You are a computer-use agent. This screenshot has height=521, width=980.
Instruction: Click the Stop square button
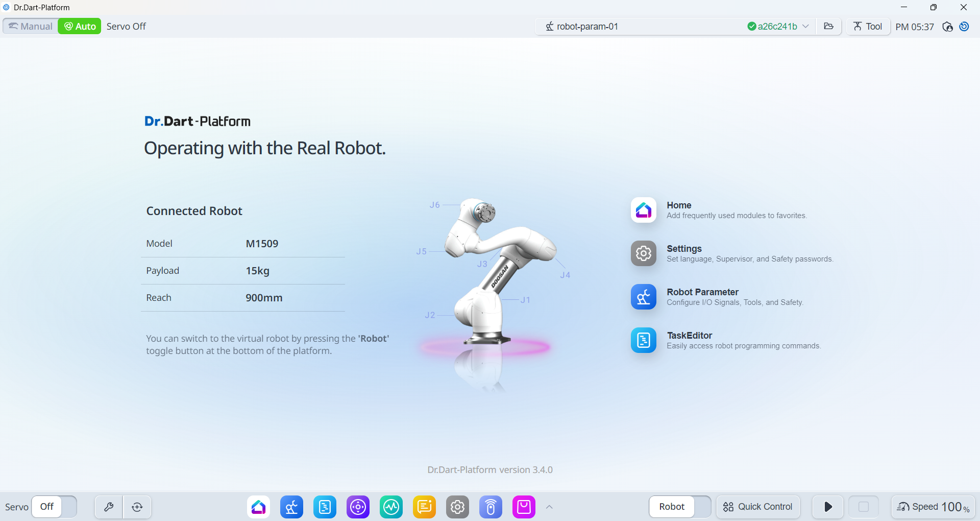click(x=864, y=507)
